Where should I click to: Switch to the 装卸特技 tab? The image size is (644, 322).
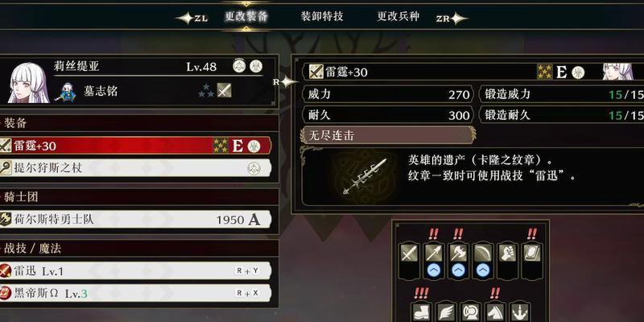click(322, 16)
